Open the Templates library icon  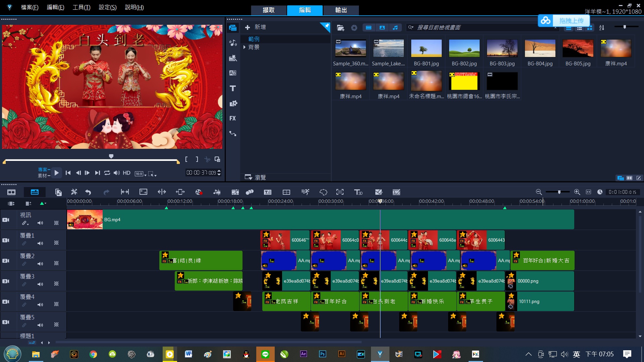233,58
